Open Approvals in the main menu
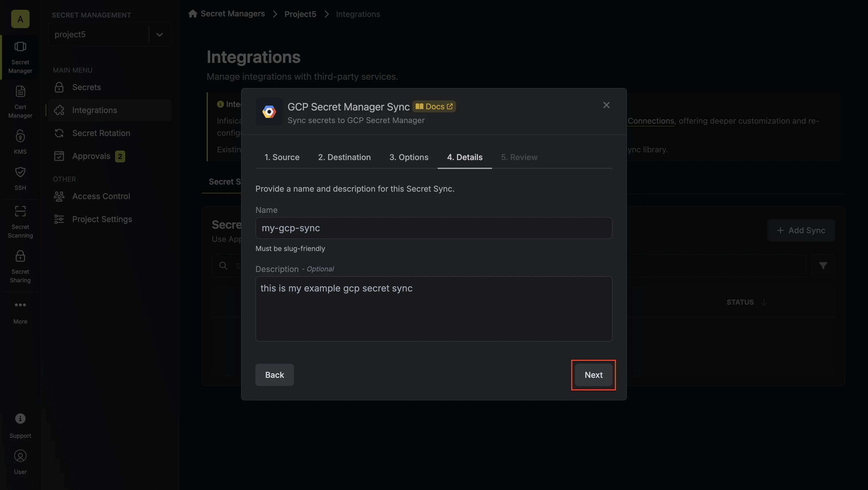Viewport: 868px width, 490px height. click(110, 156)
